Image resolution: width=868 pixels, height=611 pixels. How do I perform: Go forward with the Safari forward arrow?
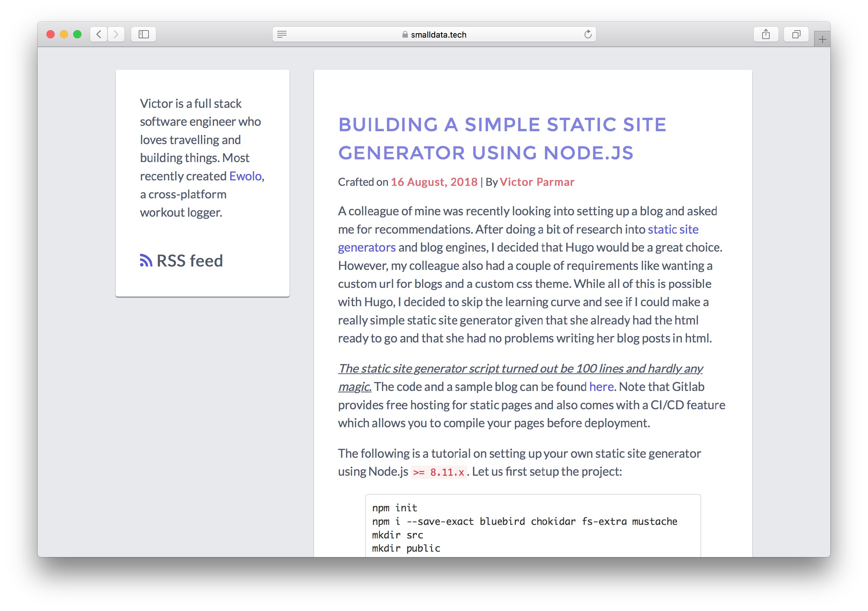pyautogui.click(x=116, y=34)
